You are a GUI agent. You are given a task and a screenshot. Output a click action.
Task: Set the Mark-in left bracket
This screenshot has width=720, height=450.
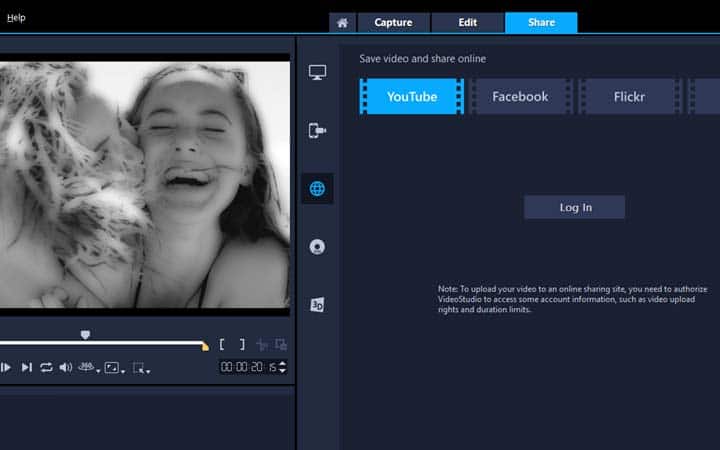tap(223, 344)
